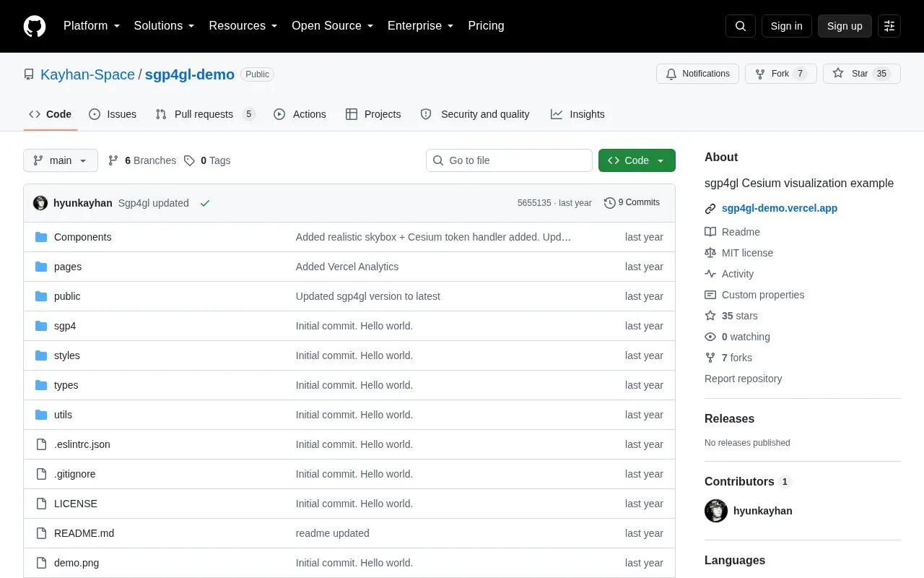Switch to the Insights tab
The image size is (924, 578).
577,114
